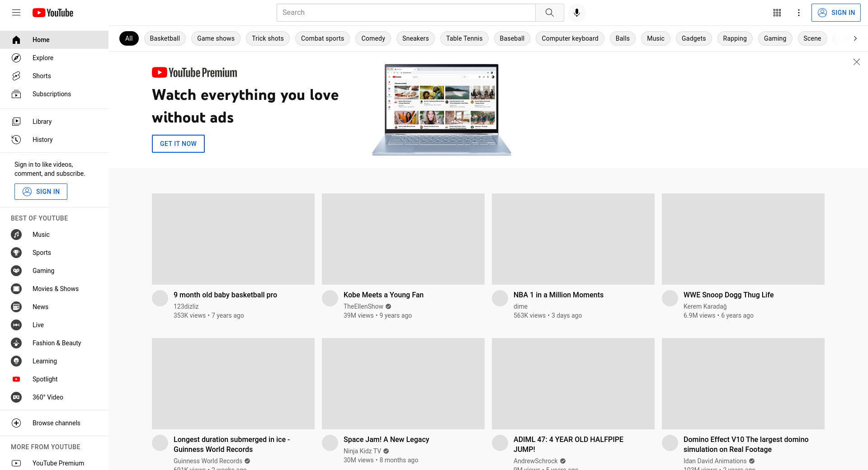
Task: Open 'WWE Snoop Dogg Thug Life' title
Action: [x=728, y=295]
